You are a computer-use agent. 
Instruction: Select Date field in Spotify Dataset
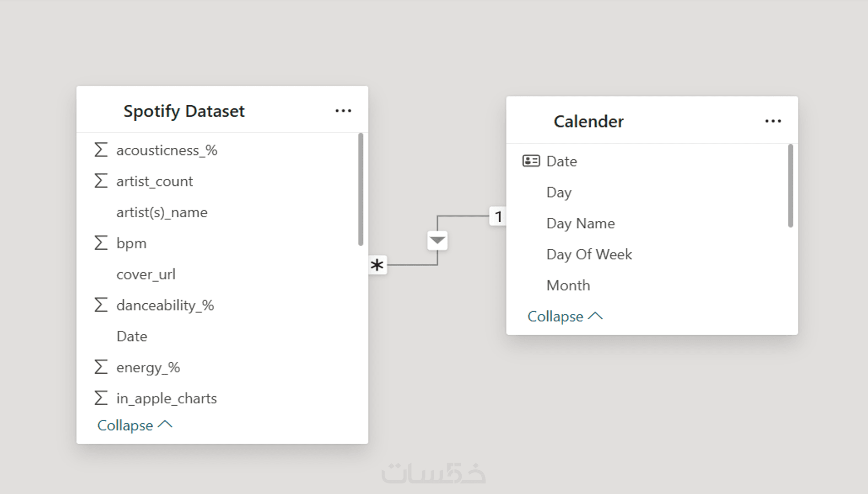tap(132, 336)
